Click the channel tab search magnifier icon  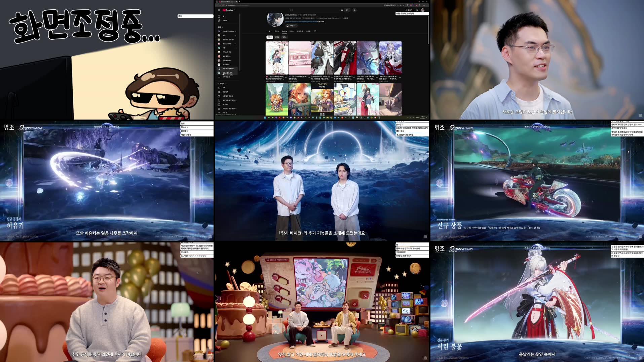pyautogui.click(x=315, y=31)
